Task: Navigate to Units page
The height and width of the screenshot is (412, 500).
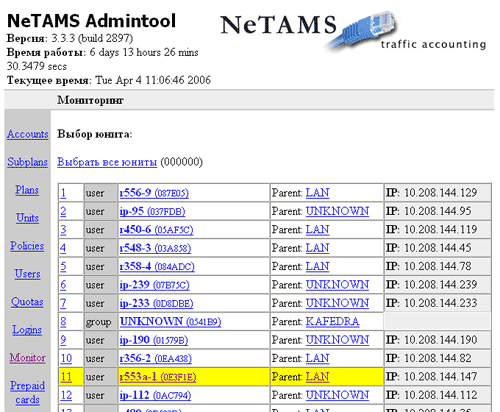Action: pos(27,218)
